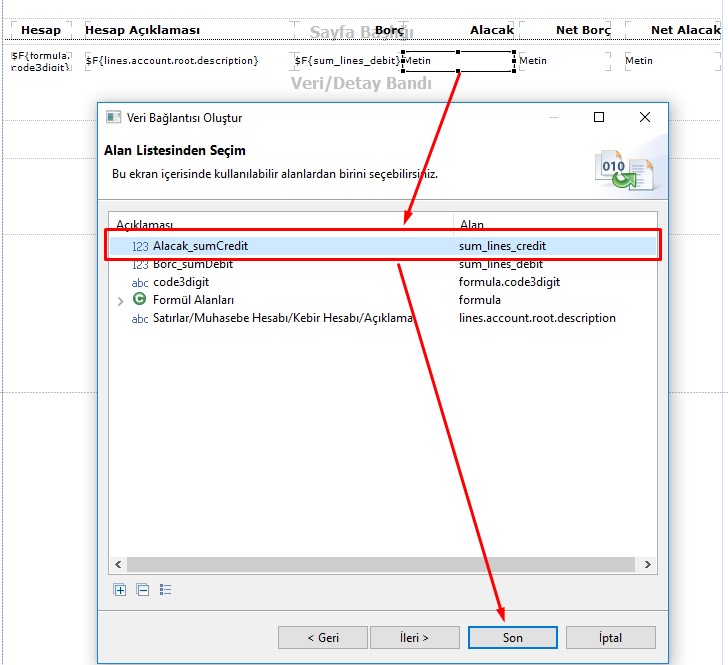Click the horizontal scrollbar track
This screenshot has width=728, height=665.
pos(381,564)
